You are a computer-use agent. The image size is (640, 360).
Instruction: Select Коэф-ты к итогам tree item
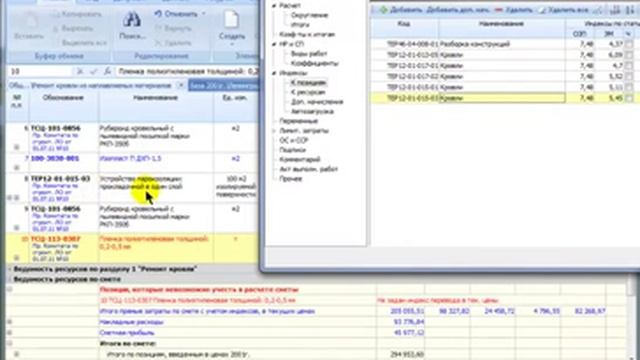coord(307,35)
